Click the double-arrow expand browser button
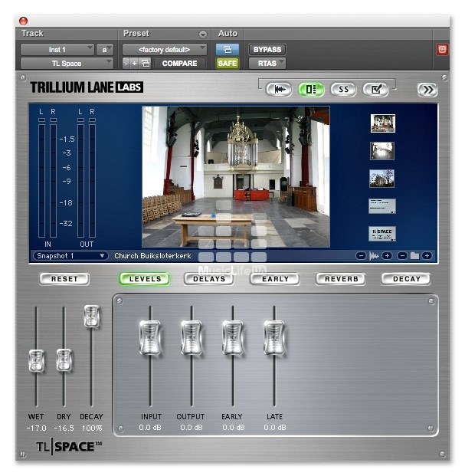Viewport: 465px width, 476px height. coord(427,90)
